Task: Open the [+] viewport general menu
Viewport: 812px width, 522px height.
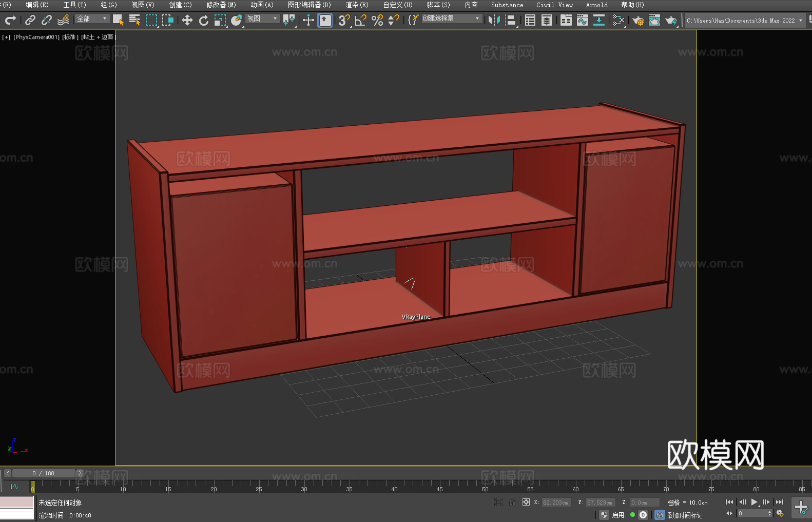Action: point(6,37)
